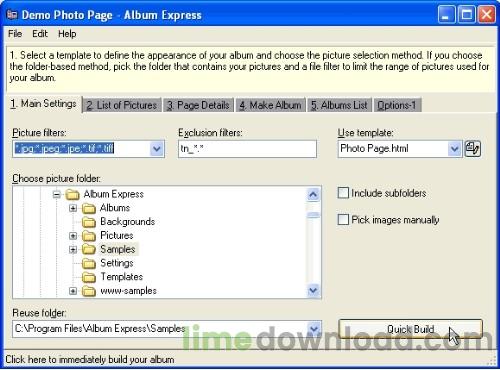The image size is (500, 370).
Task: Open the Albums List tab
Action: coord(339,105)
